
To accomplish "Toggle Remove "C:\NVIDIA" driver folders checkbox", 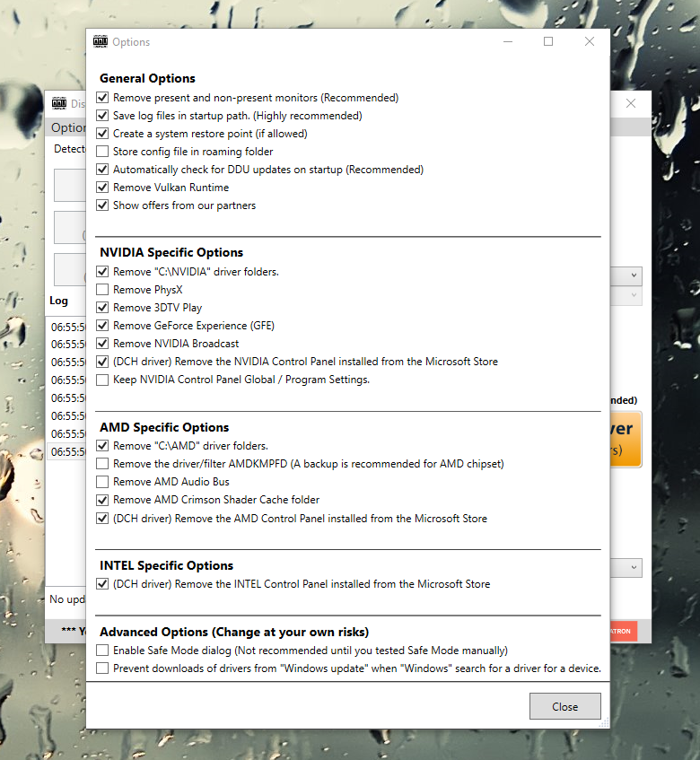I will pos(102,271).
